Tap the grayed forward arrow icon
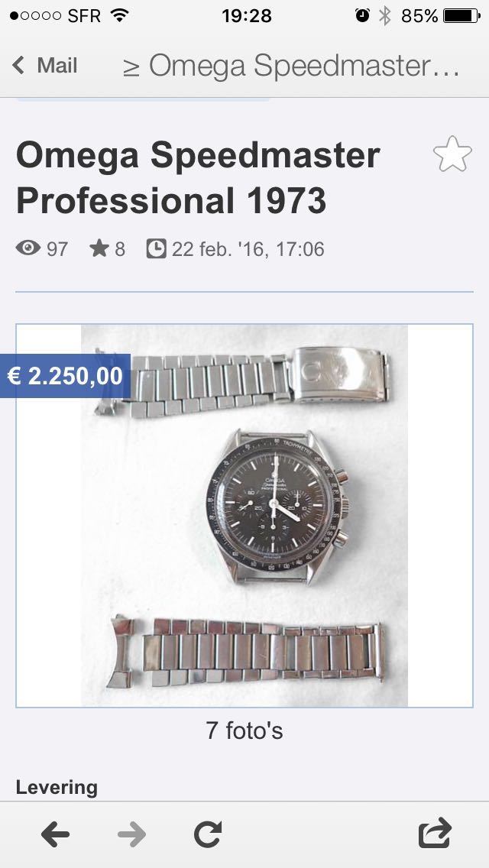489x868 pixels. [x=132, y=834]
